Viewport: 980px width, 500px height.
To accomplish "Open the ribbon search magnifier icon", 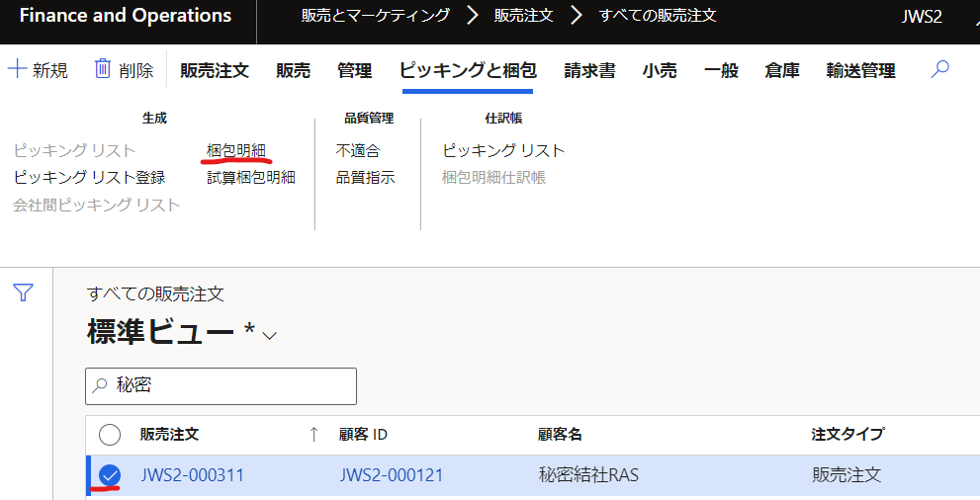I will tap(939, 68).
